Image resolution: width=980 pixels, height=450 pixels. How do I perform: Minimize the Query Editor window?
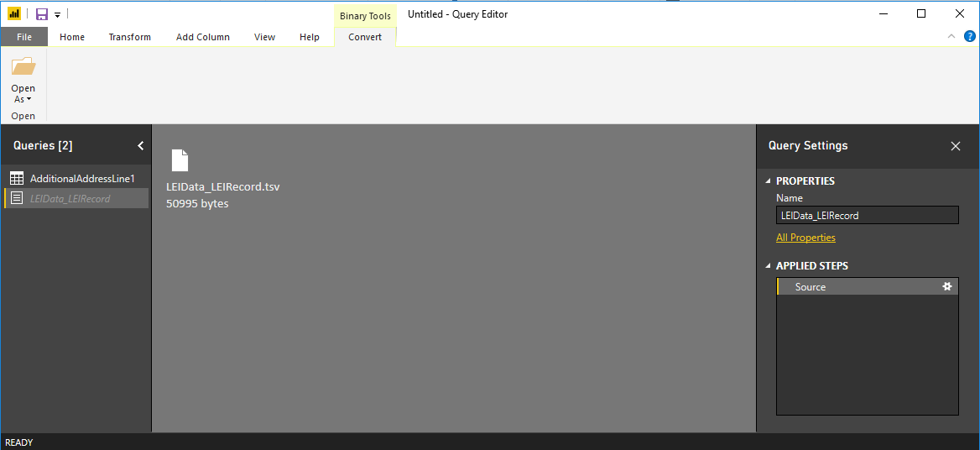pos(883,13)
